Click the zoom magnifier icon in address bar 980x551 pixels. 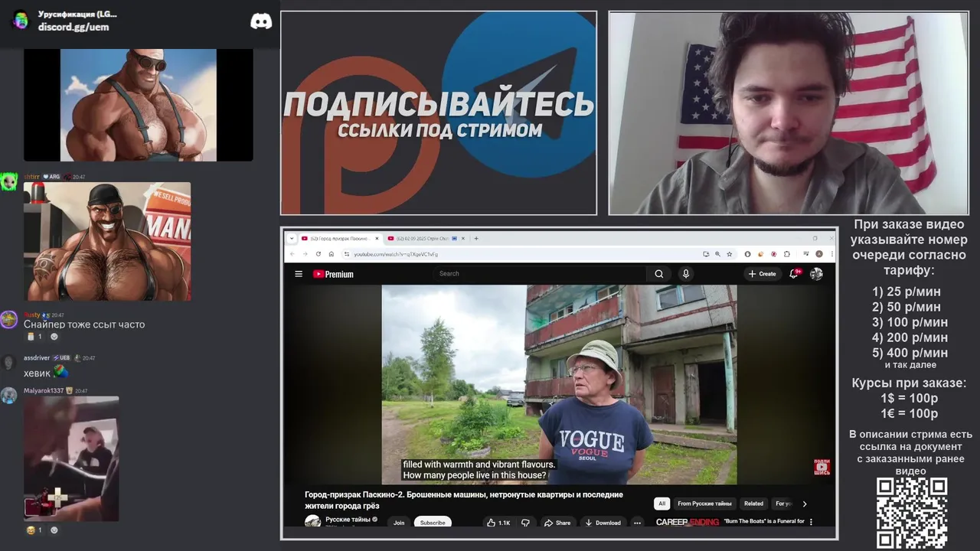pos(717,254)
